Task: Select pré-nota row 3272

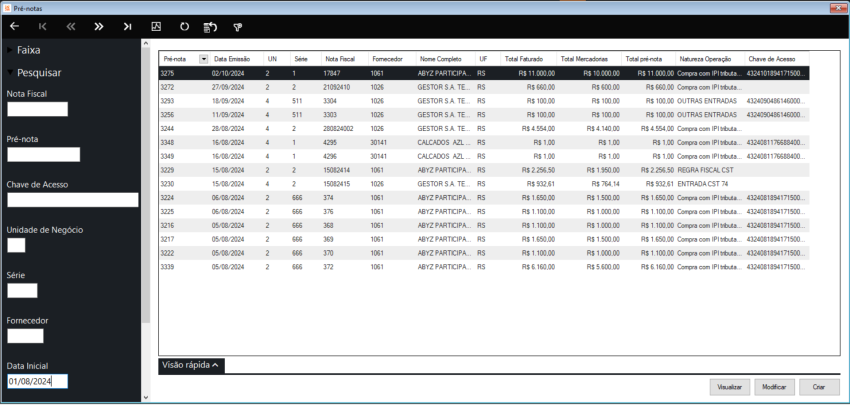Action: pos(484,87)
